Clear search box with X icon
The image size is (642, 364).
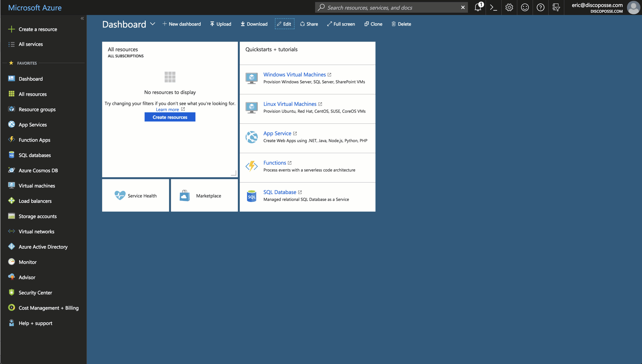(x=463, y=7)
